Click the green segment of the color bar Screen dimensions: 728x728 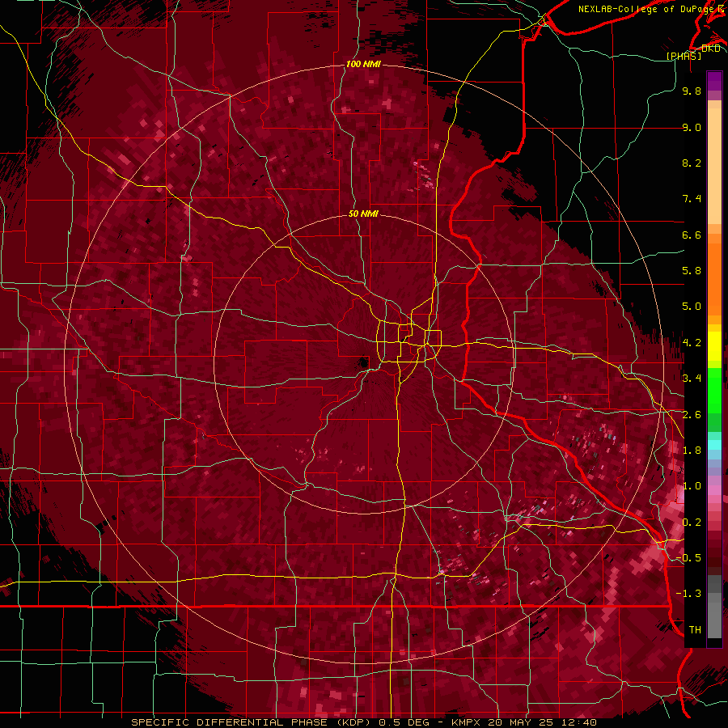point(714,389)
